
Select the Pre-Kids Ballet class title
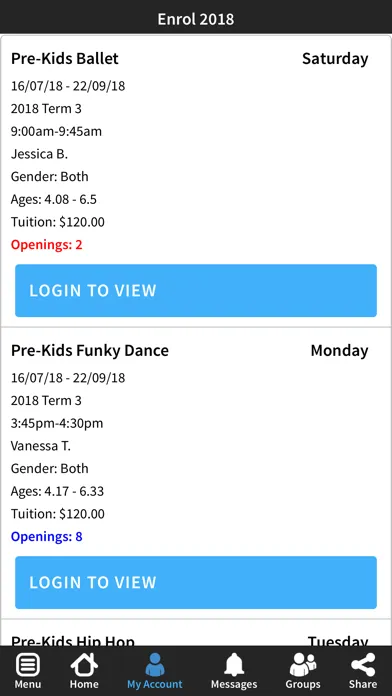pyautogui.click(x=65, y=59)
